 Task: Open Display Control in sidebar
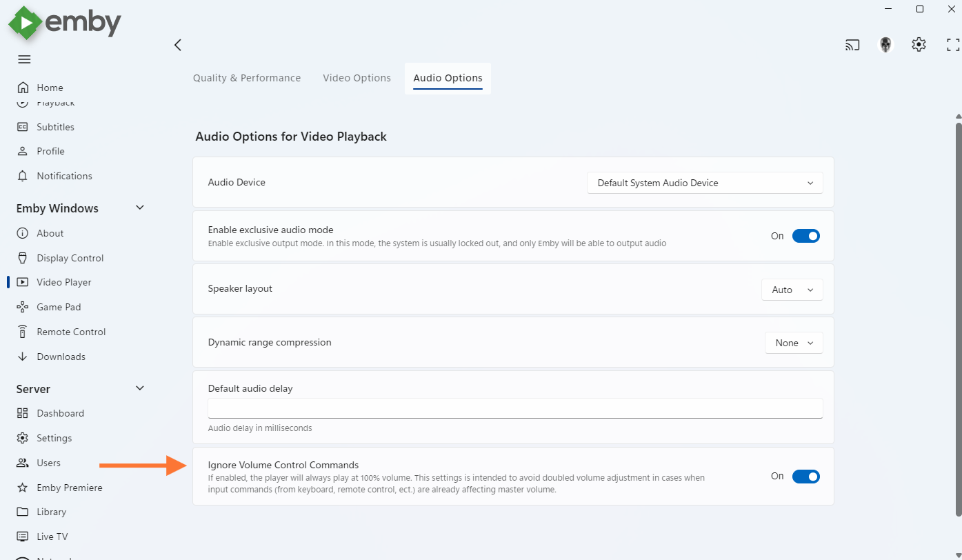(70, 258)
